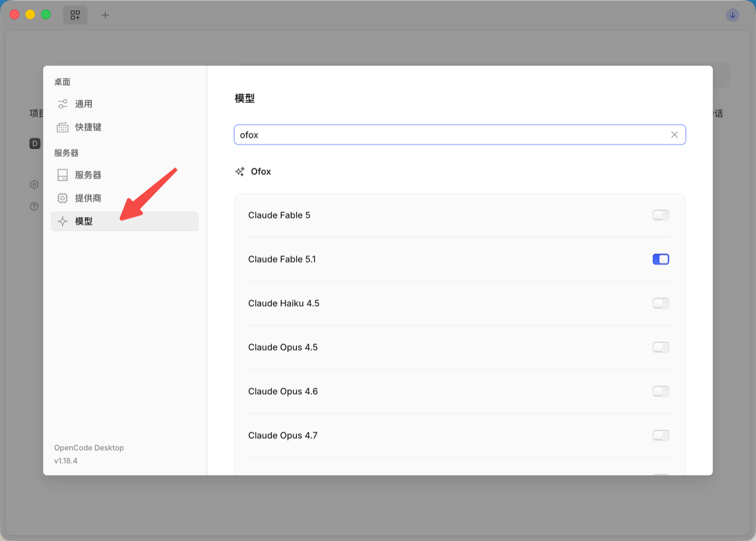The image size is (756, 541).
Task: Select the D project avatar in the background window
Action: (x=35, y=144)
